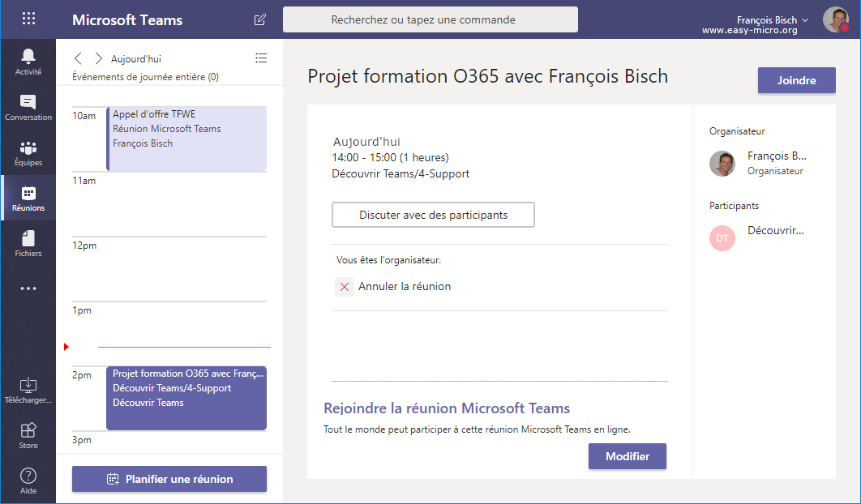This screenshot has width=861, height=504.
Task: Open the Conversation chat section
Action: 28,107
